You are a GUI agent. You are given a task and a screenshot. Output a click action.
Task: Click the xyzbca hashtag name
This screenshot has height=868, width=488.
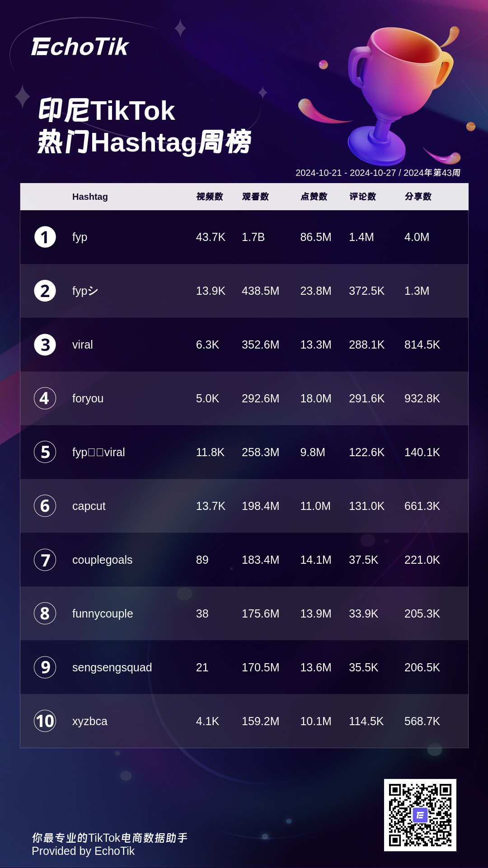pos(90,722)
